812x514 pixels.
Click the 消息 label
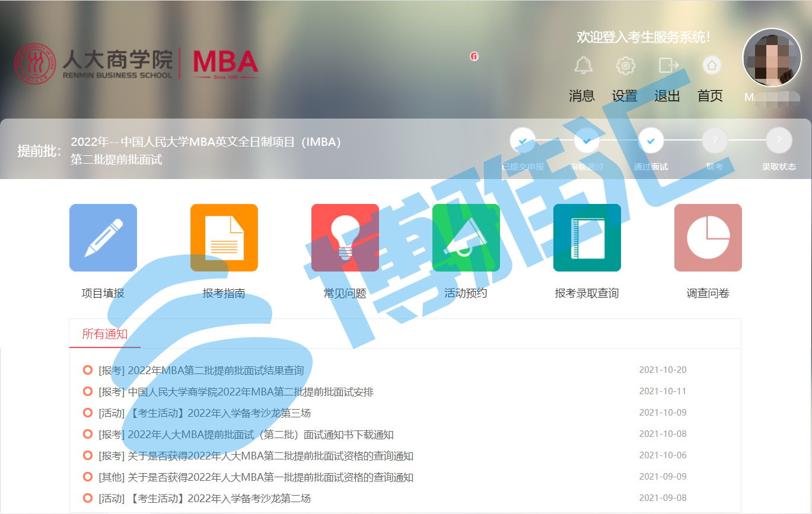[x=581, y=96]
